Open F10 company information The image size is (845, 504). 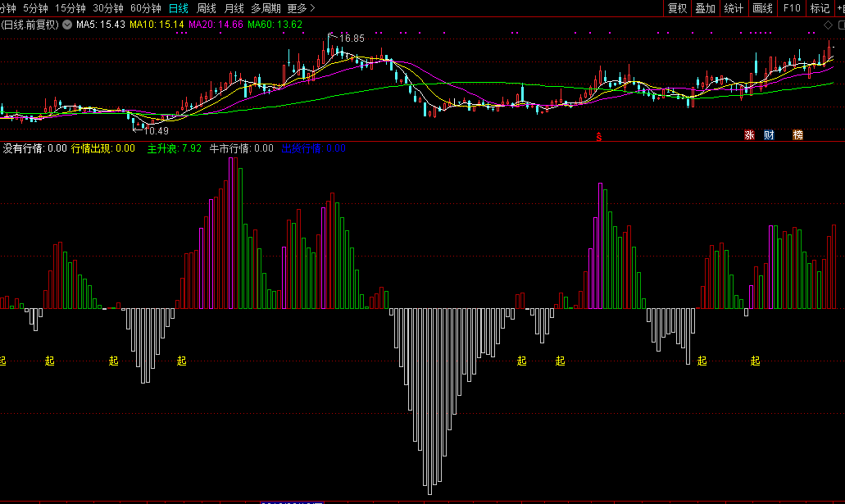[792, 8]
